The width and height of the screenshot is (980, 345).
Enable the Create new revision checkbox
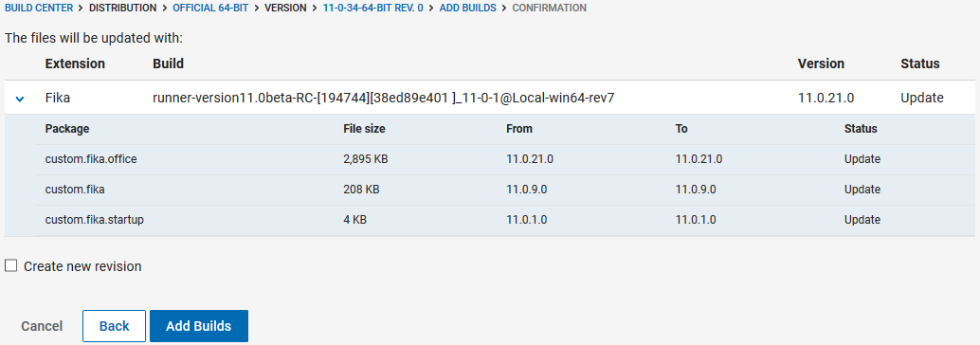click(x=10, y=266)
